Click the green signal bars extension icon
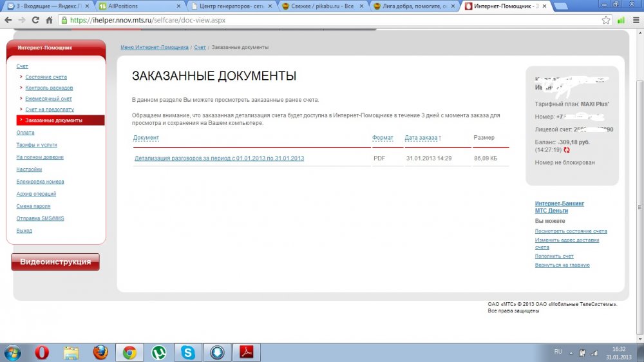The height and width of the screenshot is (362, 644). 621,20
